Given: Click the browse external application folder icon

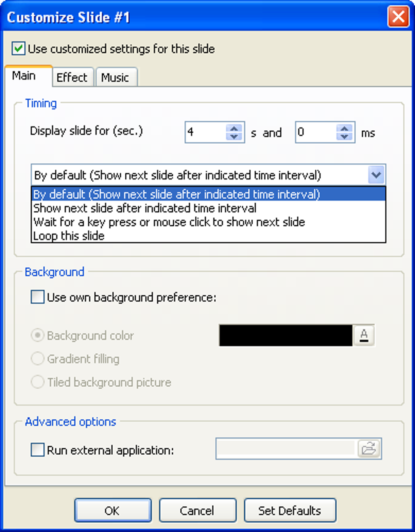Looking at the screenshot, I should pyautogui.click(x=369, y=449).
